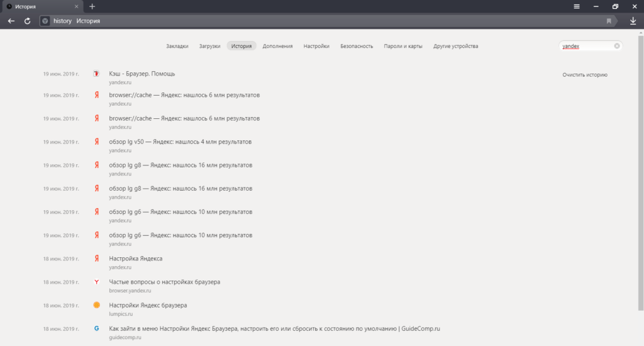Viewport: 644px width, 346px height.
Task: Go back with the back arrow
Action: tap(11, 21)
